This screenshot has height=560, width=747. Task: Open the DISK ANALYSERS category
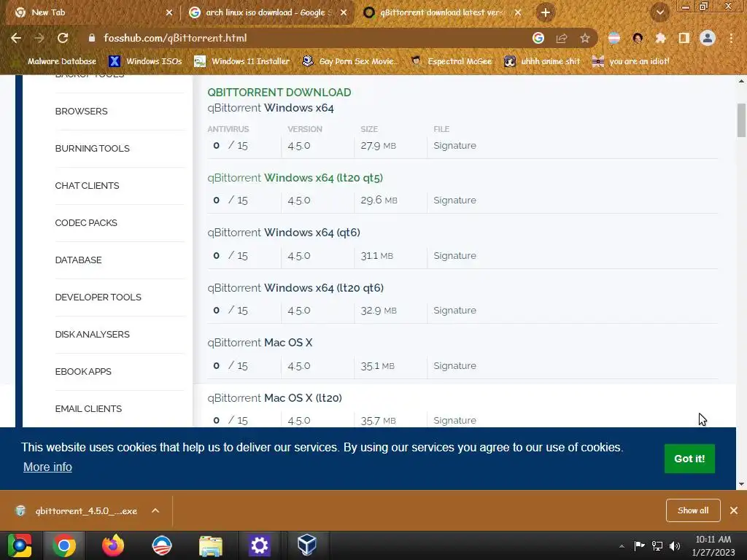pyautogui.click(x=92, y=334)
